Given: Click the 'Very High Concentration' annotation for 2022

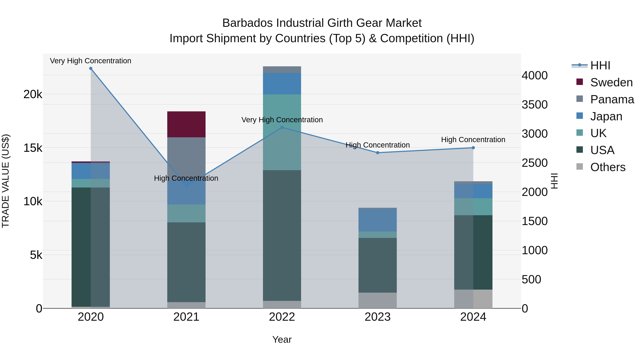Looking at the screenshot, I should point(282,120).
